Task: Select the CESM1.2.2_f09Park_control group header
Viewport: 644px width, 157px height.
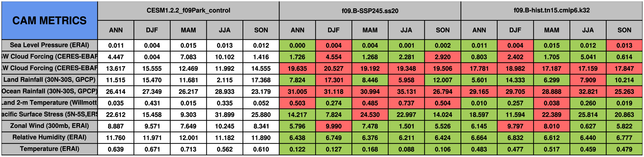Action: (x=188, y=11)
